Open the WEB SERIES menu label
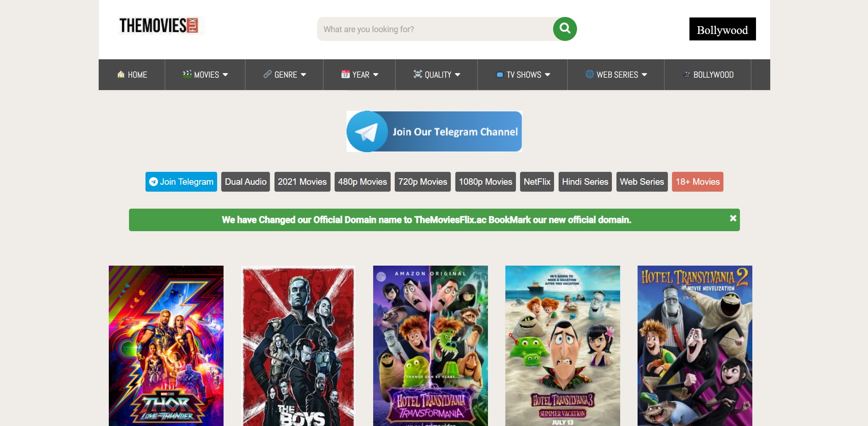 coord(617,75)
